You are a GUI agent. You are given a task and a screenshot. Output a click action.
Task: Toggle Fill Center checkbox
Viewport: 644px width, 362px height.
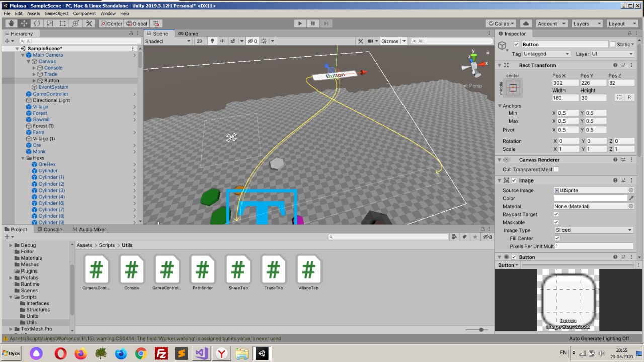click(x=557, y=238)
